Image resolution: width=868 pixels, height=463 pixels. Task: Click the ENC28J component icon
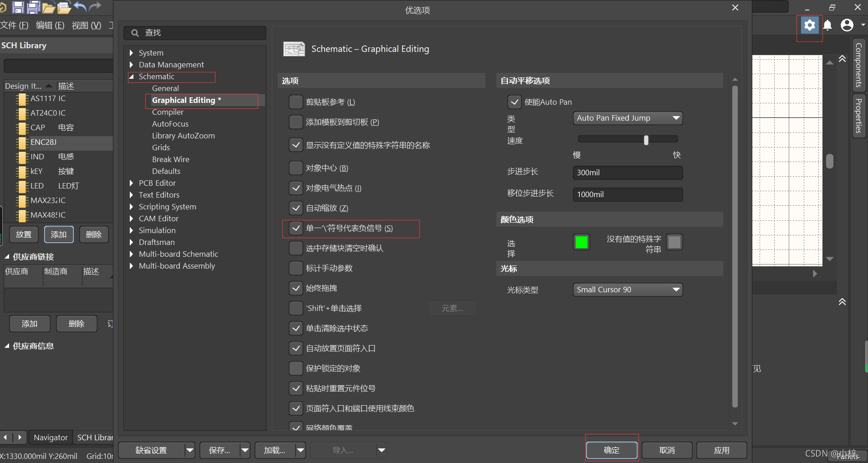click(x=22, y=142)
